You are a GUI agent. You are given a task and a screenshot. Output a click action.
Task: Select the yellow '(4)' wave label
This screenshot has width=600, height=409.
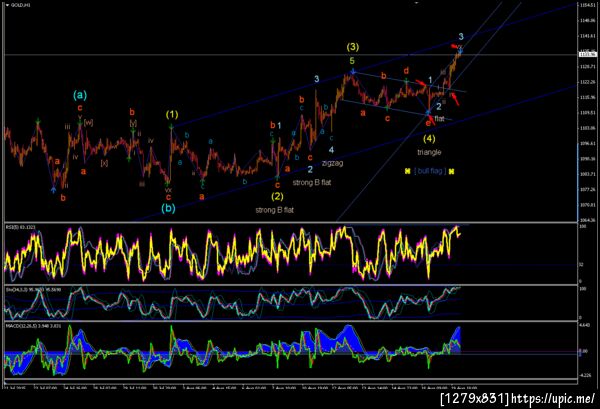click(429, 138)
